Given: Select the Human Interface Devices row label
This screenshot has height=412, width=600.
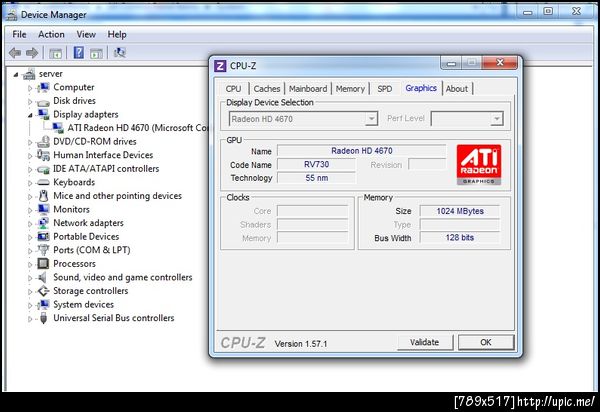Looking at the screenshot, I should click(103, 155).
